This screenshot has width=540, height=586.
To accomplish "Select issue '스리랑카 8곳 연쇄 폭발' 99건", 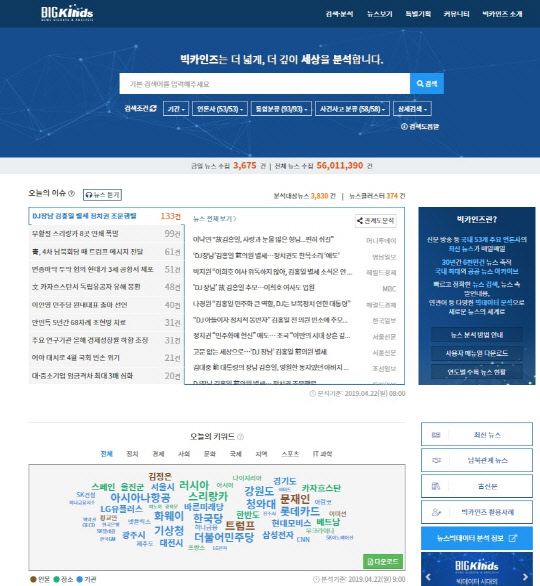I will (107, 234).
